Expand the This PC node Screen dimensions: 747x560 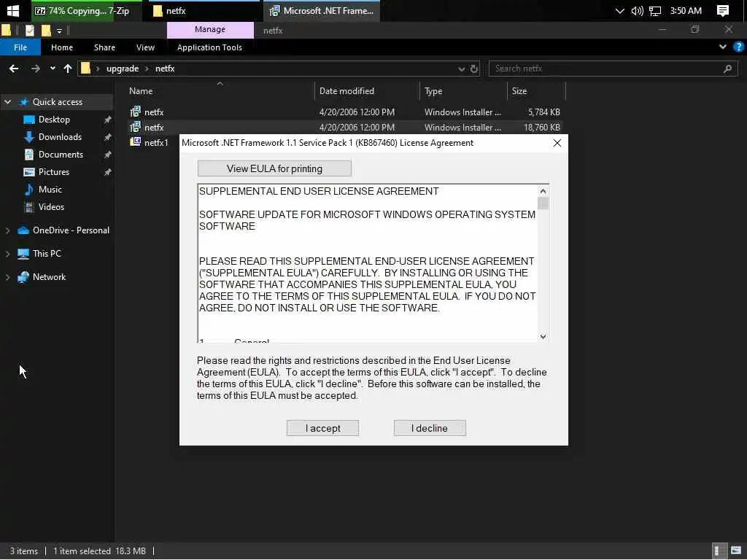pyautogui.click(x=7, y=254)
